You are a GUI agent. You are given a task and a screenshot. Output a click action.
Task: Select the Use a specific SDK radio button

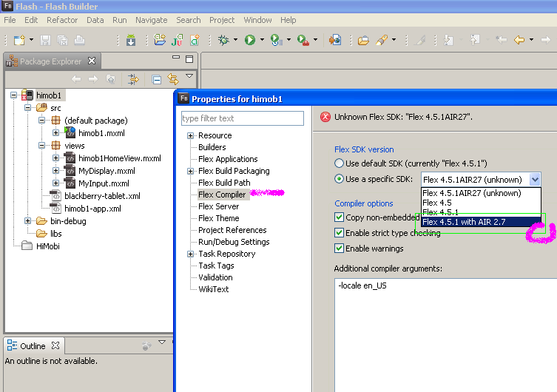tap(339, 179)
